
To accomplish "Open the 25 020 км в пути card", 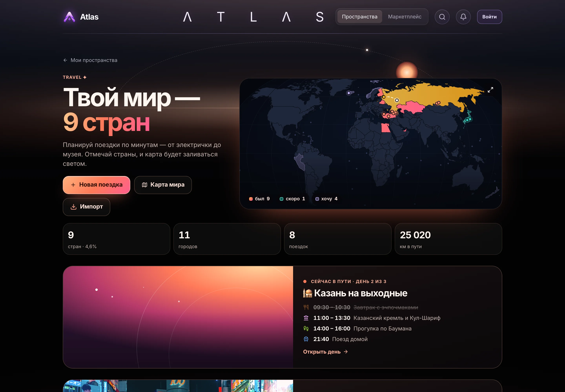I will click(448, 239).
